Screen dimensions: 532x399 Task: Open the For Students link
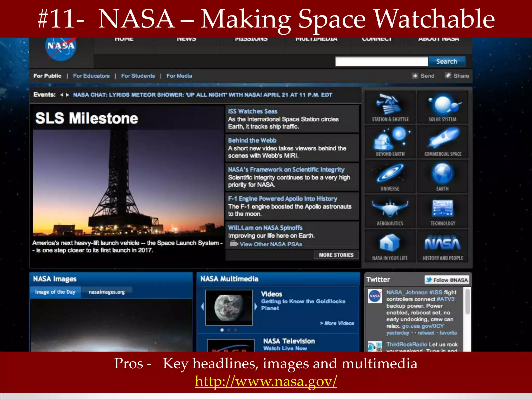[138, 76]
